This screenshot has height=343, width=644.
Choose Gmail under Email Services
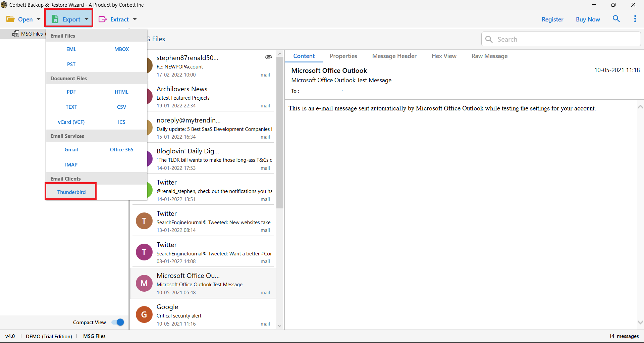click(71, 149)
